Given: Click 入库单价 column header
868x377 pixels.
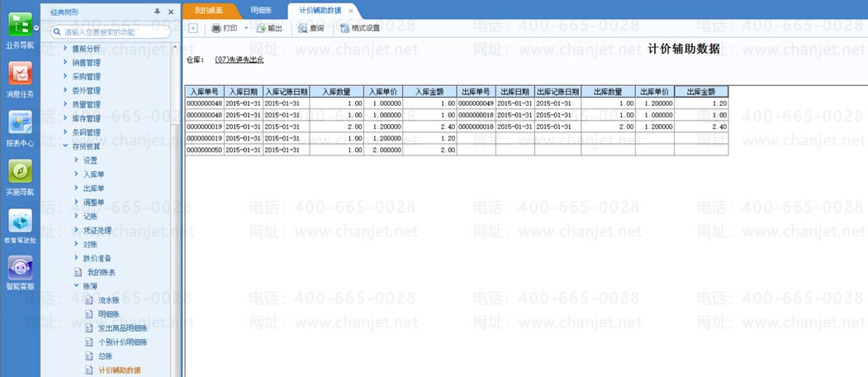Looking at the screenshot, I should point(383,92).
